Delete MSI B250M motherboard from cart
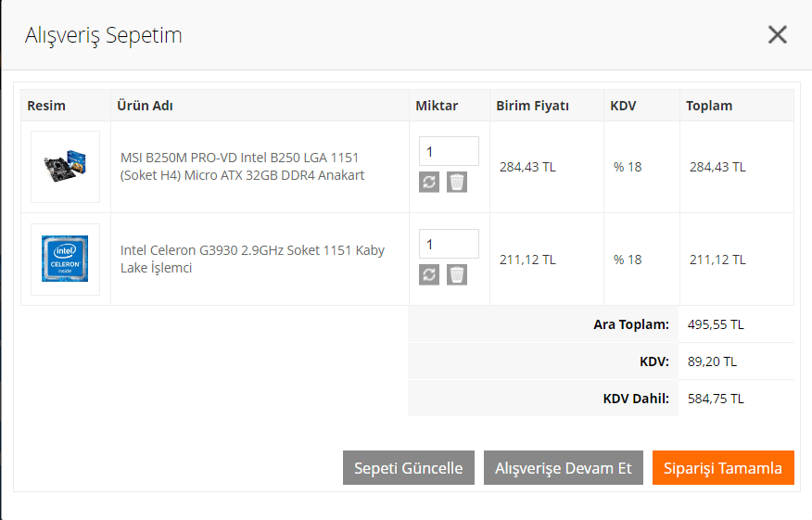The width and height of the screenshot is (812, 520). pyautogui.click(x=457, y=182)
